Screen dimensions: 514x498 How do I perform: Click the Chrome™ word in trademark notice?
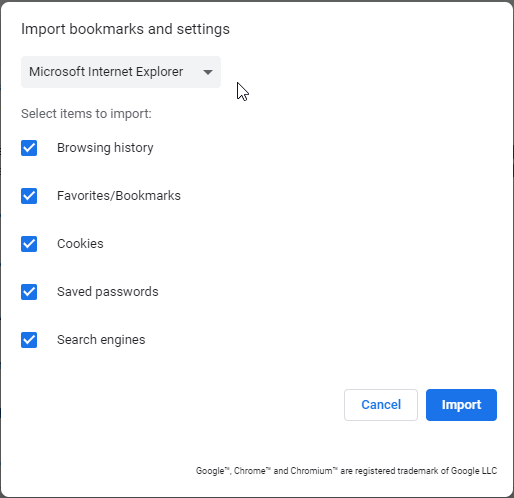(x=252, y=471)
